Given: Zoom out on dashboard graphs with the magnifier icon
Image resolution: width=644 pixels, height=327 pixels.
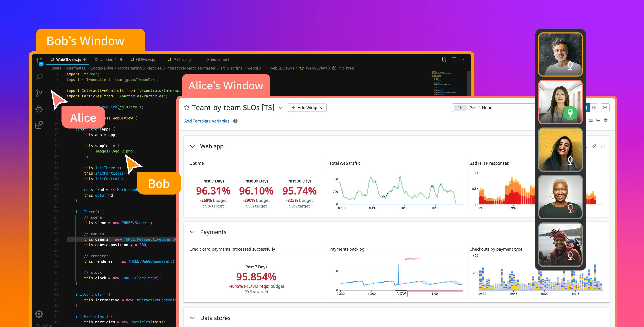Looking at the screenshot, I should click(606, 107).
